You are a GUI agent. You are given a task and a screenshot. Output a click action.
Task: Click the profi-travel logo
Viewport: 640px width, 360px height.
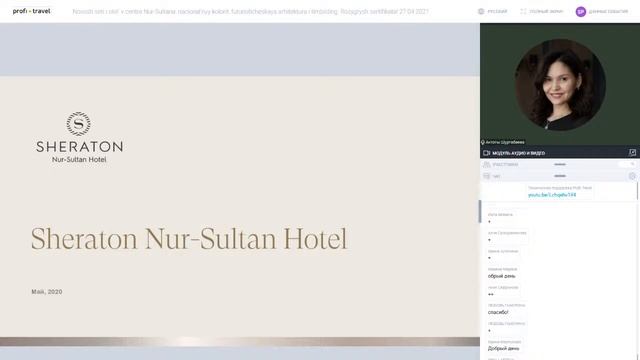(x=31, y=11)
